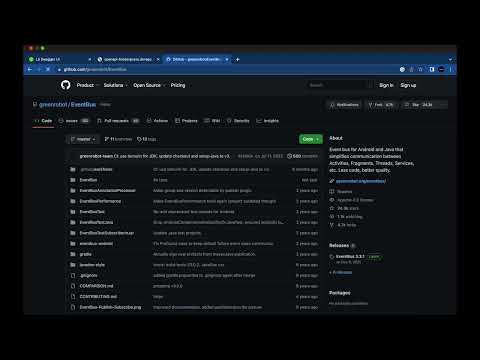Screen dimensions: 480x360
Task: Open the Insights repository tab
Action: 267,121
